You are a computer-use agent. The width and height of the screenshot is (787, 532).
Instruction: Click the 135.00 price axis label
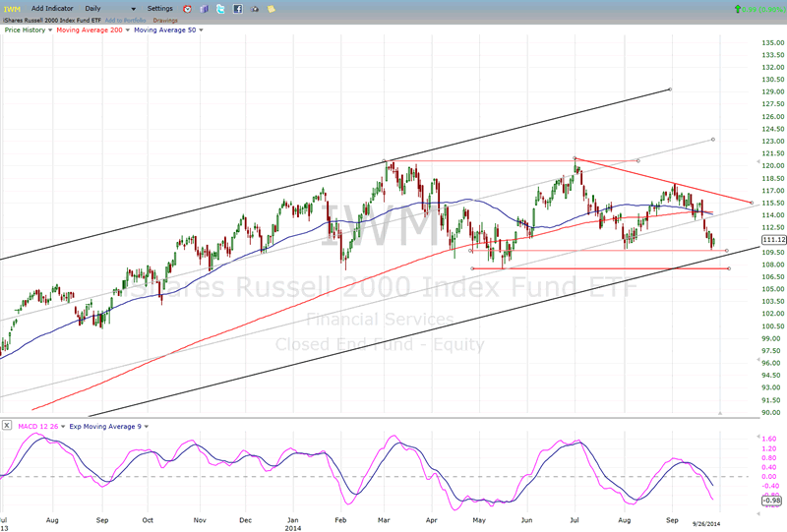773,42
